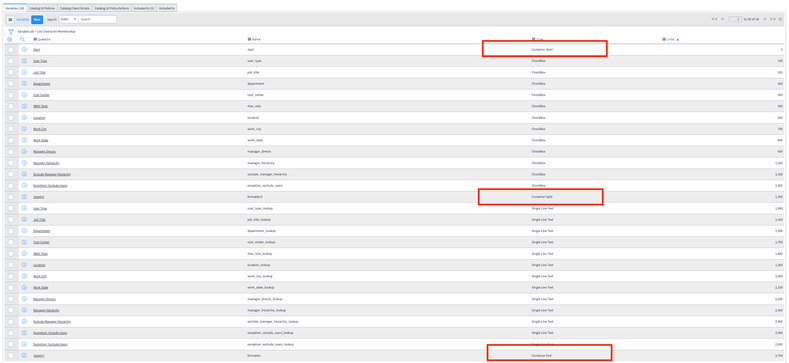This screenshot has width=789, height=363.
Task: Click the filter funnel icon
Action: pyautogui.click(x=11, y=32)
